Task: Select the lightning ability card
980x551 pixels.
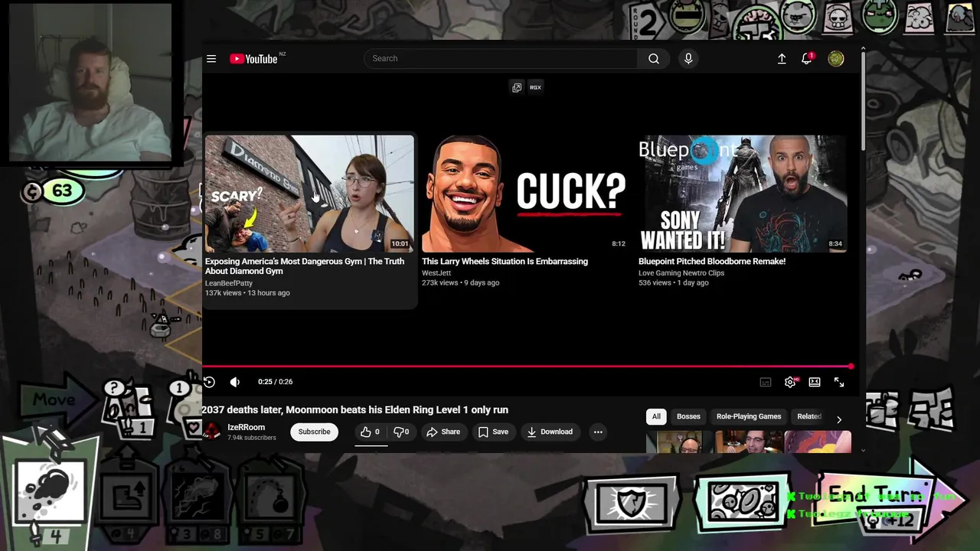Action: [198, 499]
